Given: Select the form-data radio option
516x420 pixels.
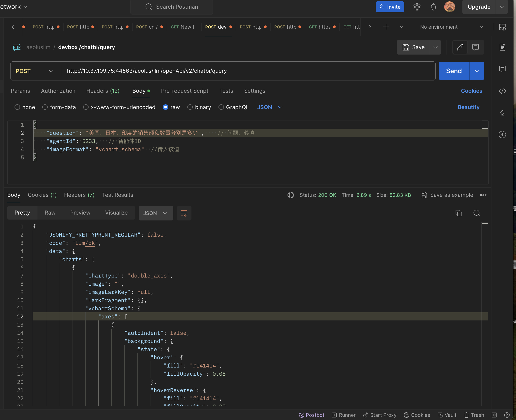Looking at the screenshot, I should 45,107.
